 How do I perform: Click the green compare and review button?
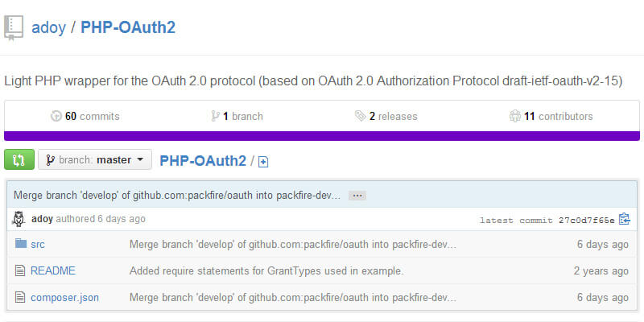click(19, 159)
